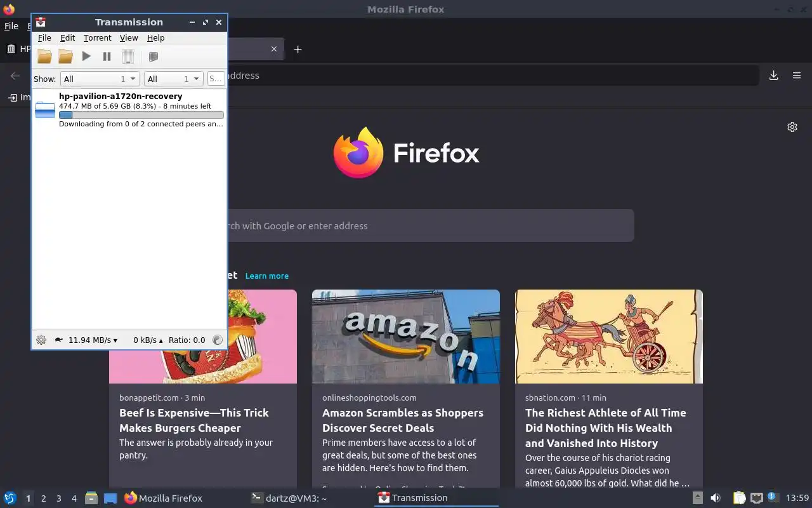Click the 11.94 MB/s download speed indicator
Viewport: 812px width, 508px height.
pyautogui.click(x=93, y=340)
